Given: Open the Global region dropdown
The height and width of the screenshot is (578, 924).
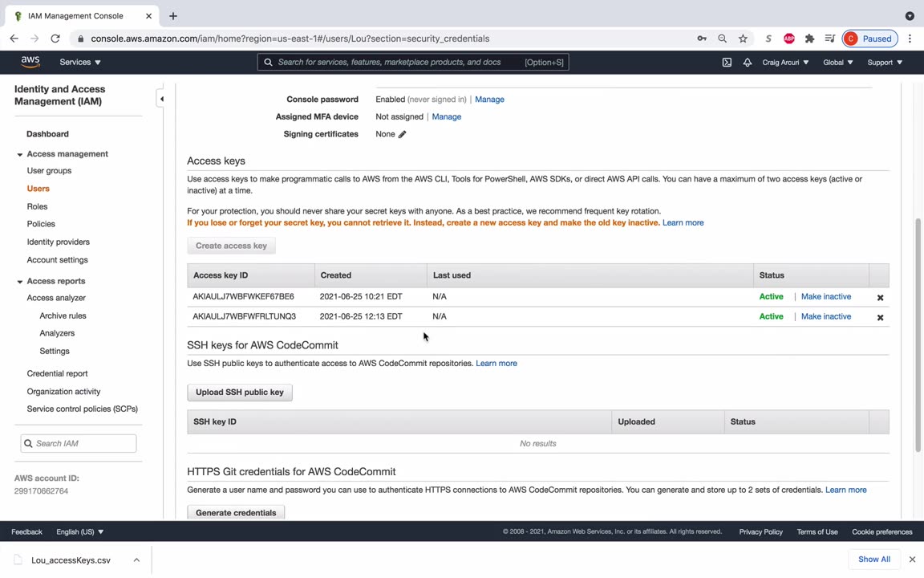Looking at the screenshot, I should 837,62.
